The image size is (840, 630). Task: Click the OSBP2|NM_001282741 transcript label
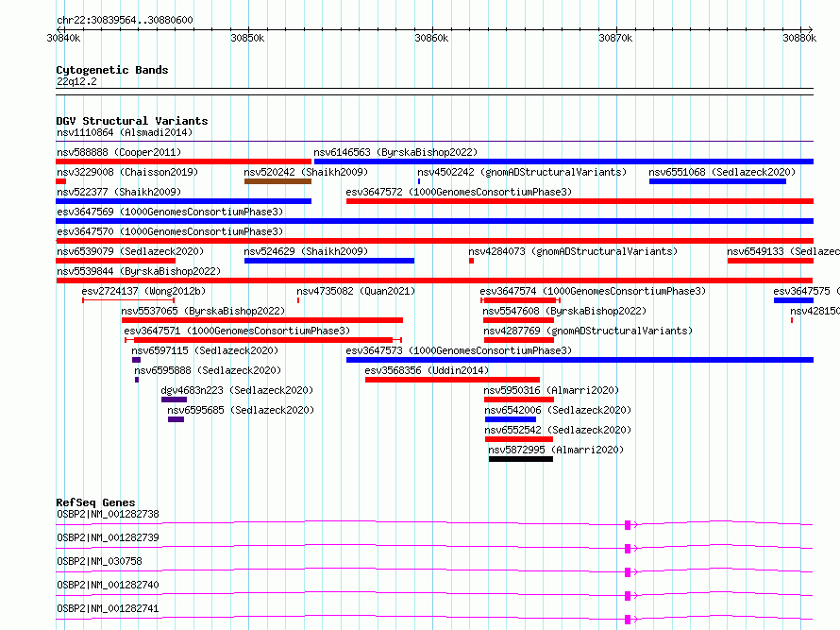[108, 608]
